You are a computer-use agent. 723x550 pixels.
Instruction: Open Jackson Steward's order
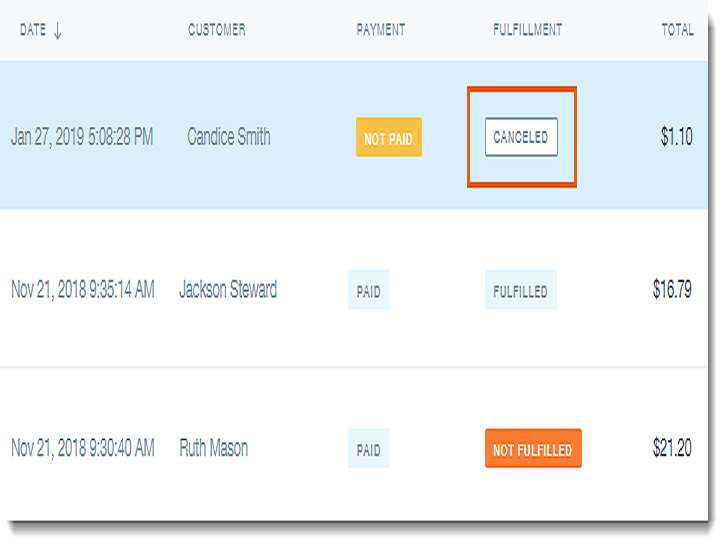tap(228, 290)
